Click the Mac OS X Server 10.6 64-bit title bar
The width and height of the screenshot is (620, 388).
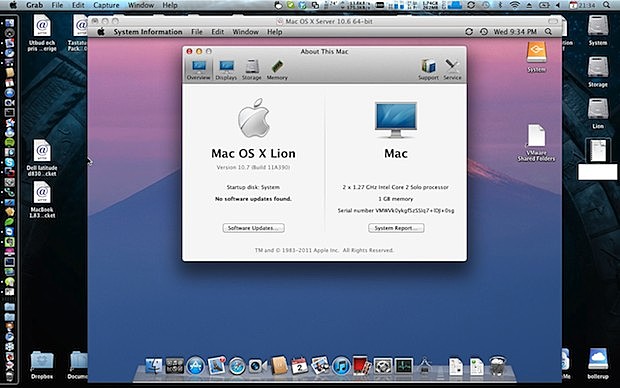pos(324,21)
